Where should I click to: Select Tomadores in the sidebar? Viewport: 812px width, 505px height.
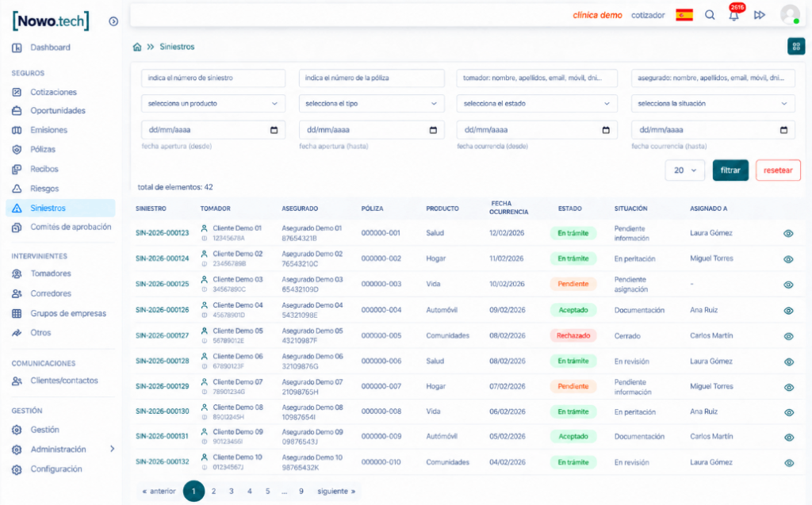coord(50,274)
